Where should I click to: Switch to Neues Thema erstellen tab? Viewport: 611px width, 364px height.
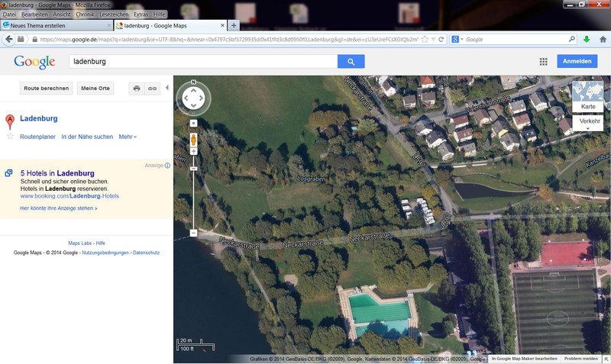pyautogui.click(x=53, y=25)
